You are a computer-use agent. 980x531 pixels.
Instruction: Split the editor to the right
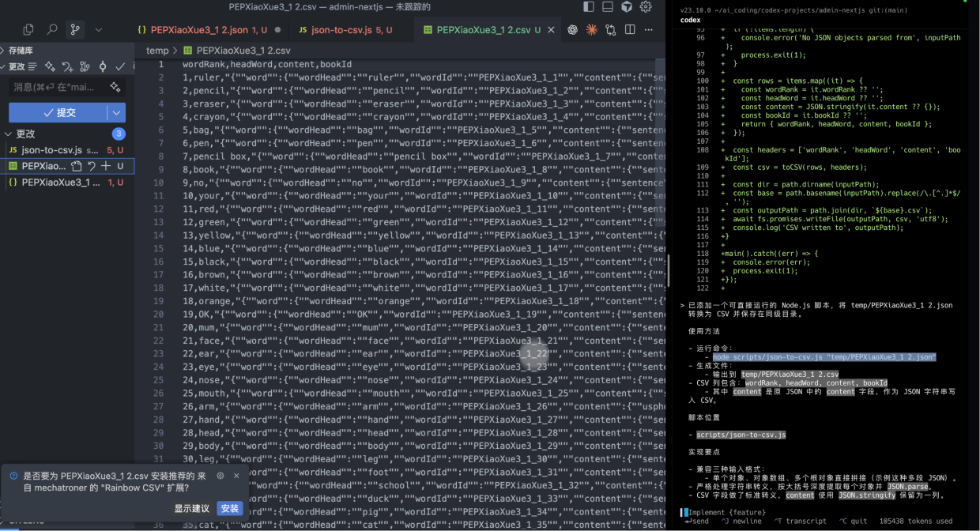630,30
